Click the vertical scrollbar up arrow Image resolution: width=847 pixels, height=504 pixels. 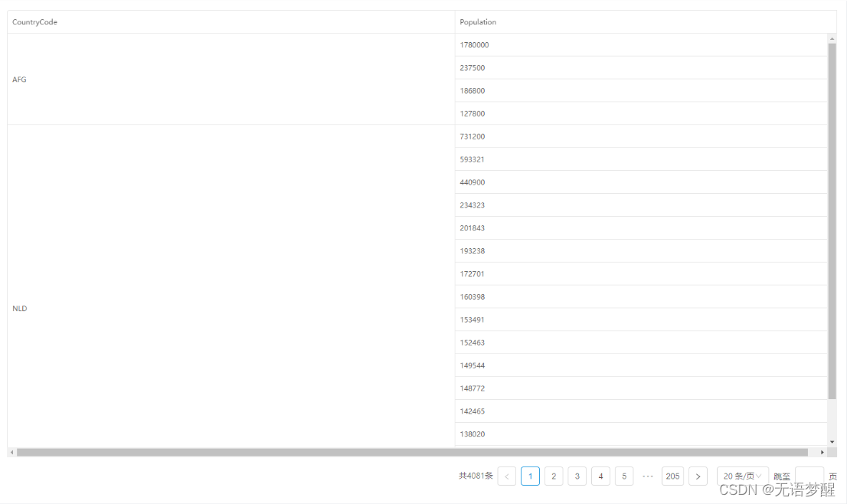point(832,38)
